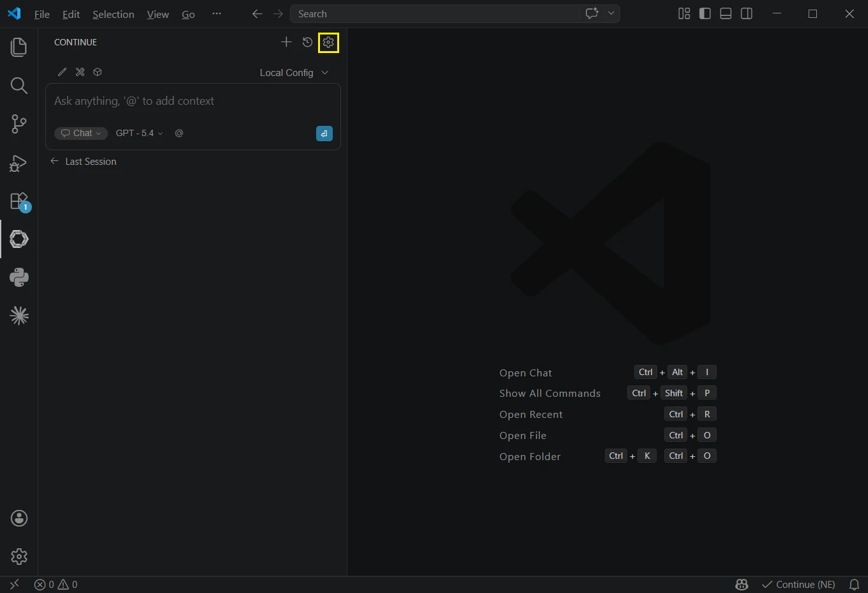Open the Go menu
The height and width of the screenshot is (593, 868).
(188, 14)
